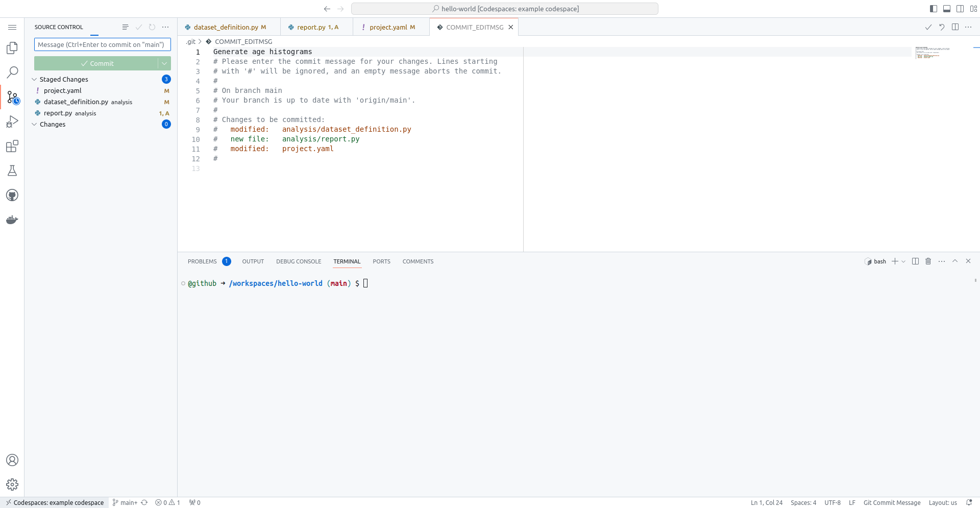The height and width of the screenshot is (508, 980).
Task: Accept commit message checkmark in editor toolbar
Action: [x=928, y=27]
